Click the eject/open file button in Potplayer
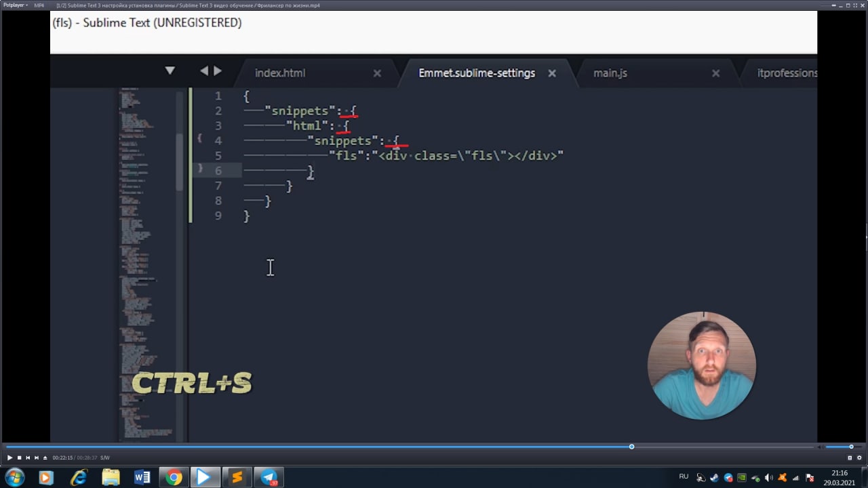 pos(45,457)
